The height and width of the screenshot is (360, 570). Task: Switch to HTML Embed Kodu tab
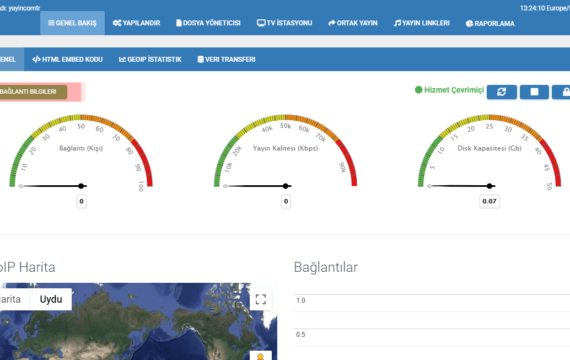(x=68, y=59)
